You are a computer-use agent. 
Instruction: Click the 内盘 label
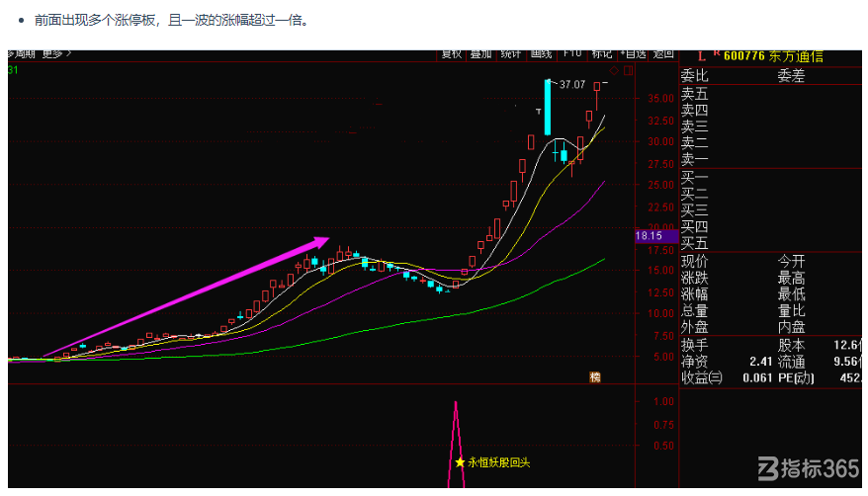[791, 327]
